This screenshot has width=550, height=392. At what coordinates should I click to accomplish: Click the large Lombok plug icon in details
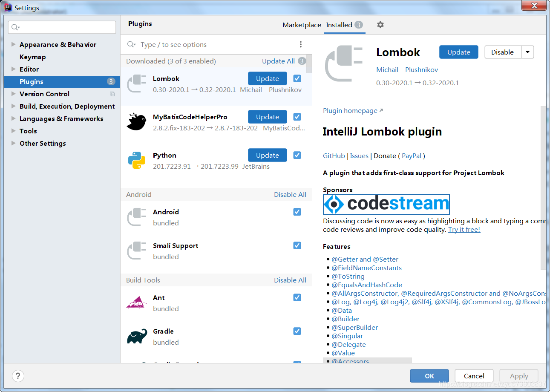[x=344, y=64]
